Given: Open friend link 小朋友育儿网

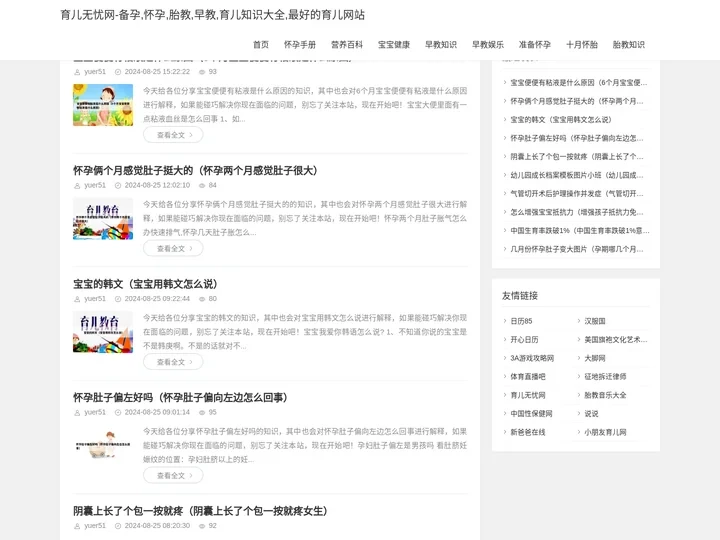Looking at the screenshot, I should tap(605, 432).
